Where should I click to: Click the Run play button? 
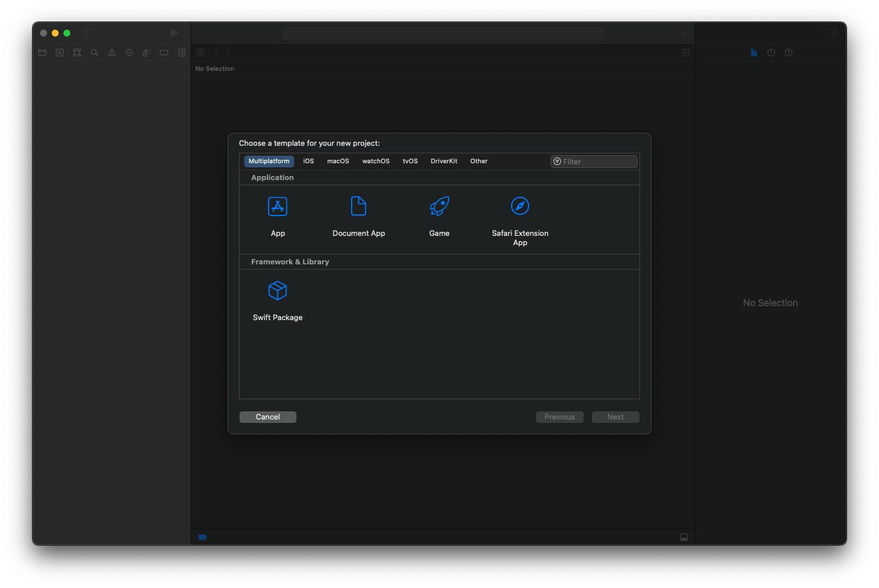coord(174,33)
